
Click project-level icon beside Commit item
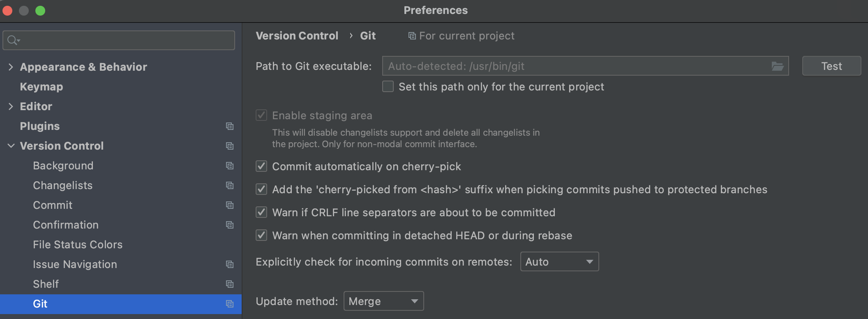coord(230,205)
